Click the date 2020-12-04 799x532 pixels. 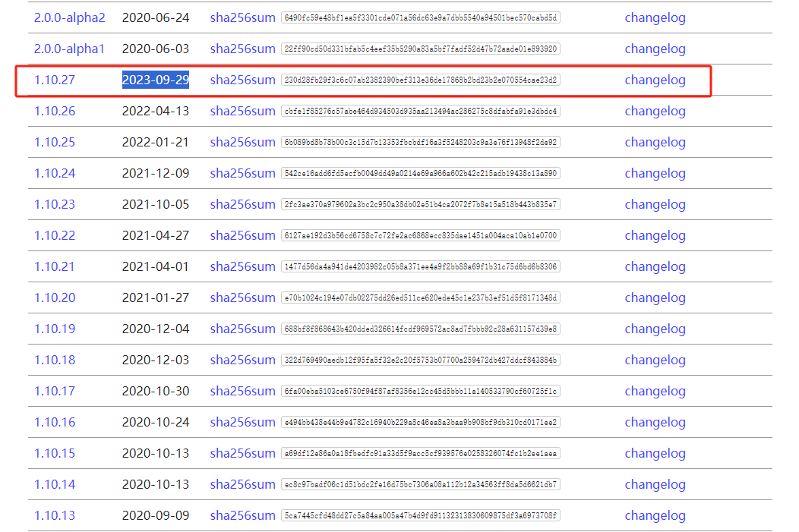tap(156, 329)
